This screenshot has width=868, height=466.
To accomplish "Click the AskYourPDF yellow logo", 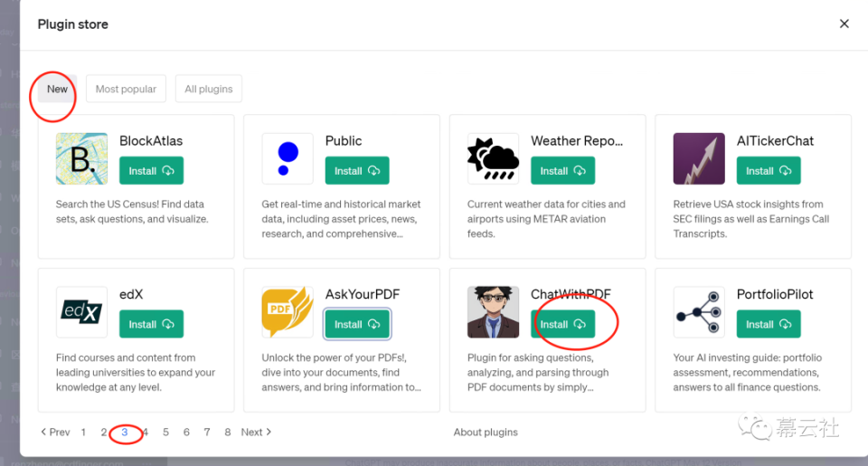I will click(x=288, y=312).
